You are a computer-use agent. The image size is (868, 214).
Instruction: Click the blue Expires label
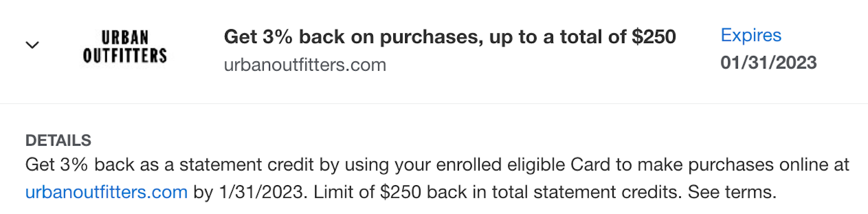tap(751, 35)
